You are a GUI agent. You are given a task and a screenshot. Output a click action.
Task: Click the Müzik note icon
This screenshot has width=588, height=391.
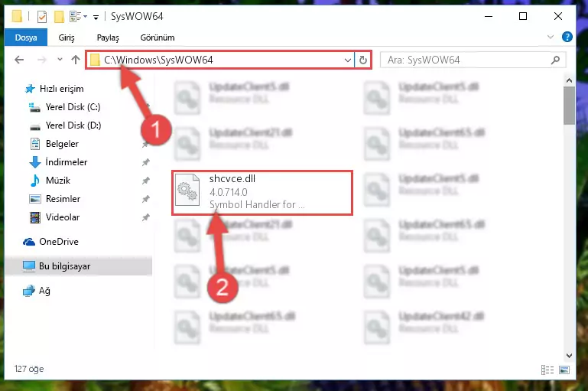pyautogui.click(x=35, y=181)
